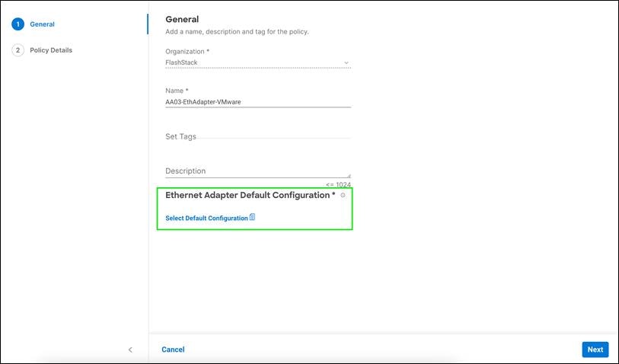Click the Cancel button
This screenshot has height=364, width=619.
(173, 350)
